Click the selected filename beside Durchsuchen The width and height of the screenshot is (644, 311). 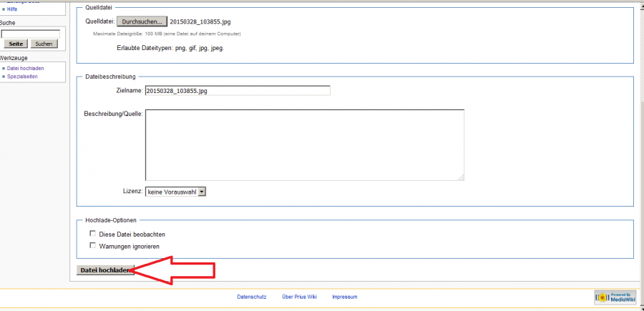[201, 22]
